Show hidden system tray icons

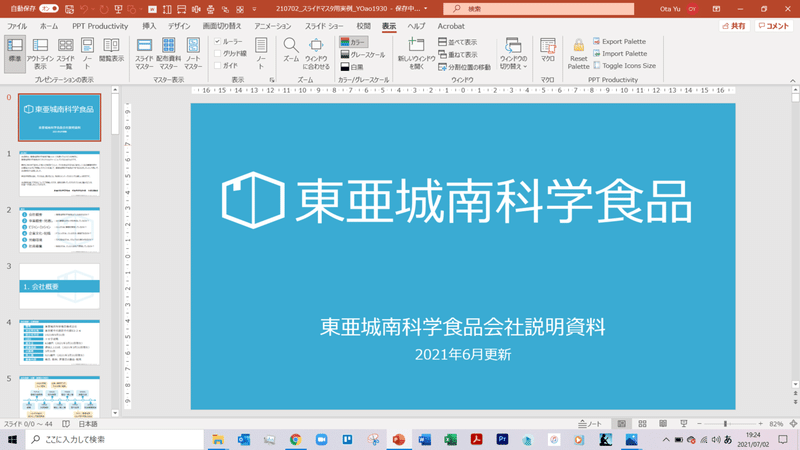pyautogui.click(x=666, y=440)
